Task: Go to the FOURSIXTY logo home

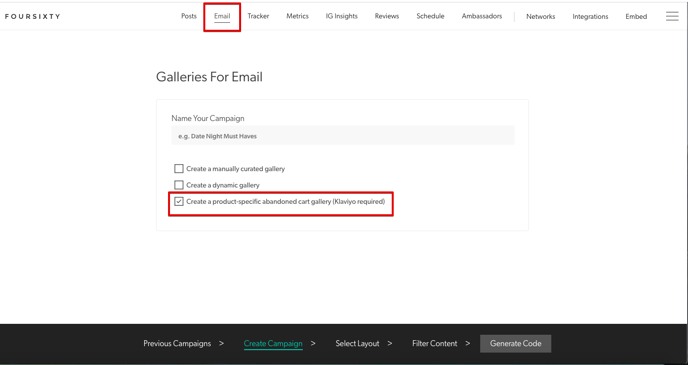Action: 32,16
